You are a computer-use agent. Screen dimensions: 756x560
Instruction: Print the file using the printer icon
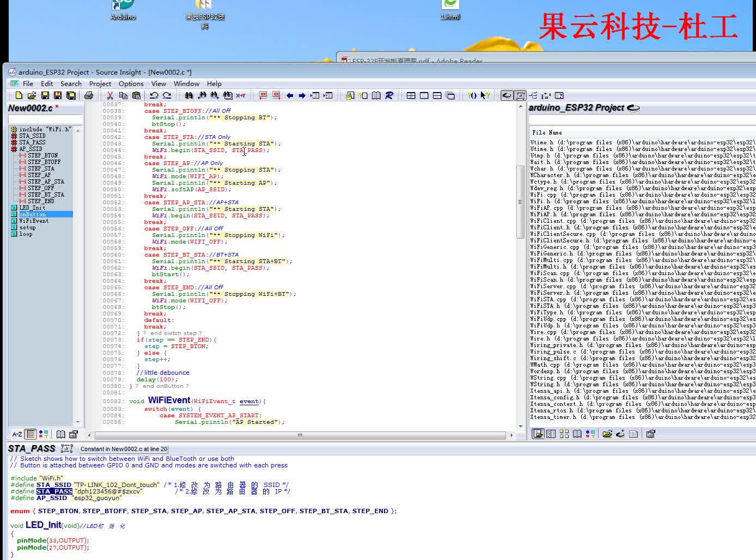[88, 95]
